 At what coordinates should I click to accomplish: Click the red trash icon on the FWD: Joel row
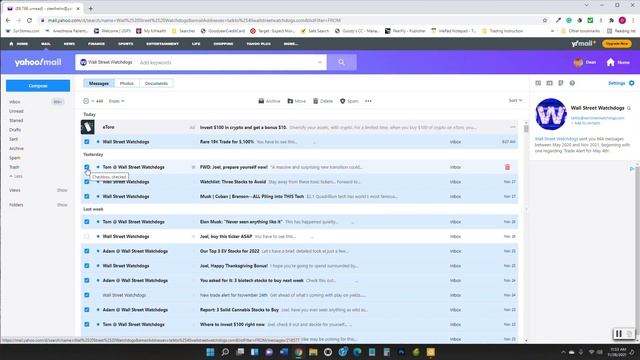tap(507, 167)
